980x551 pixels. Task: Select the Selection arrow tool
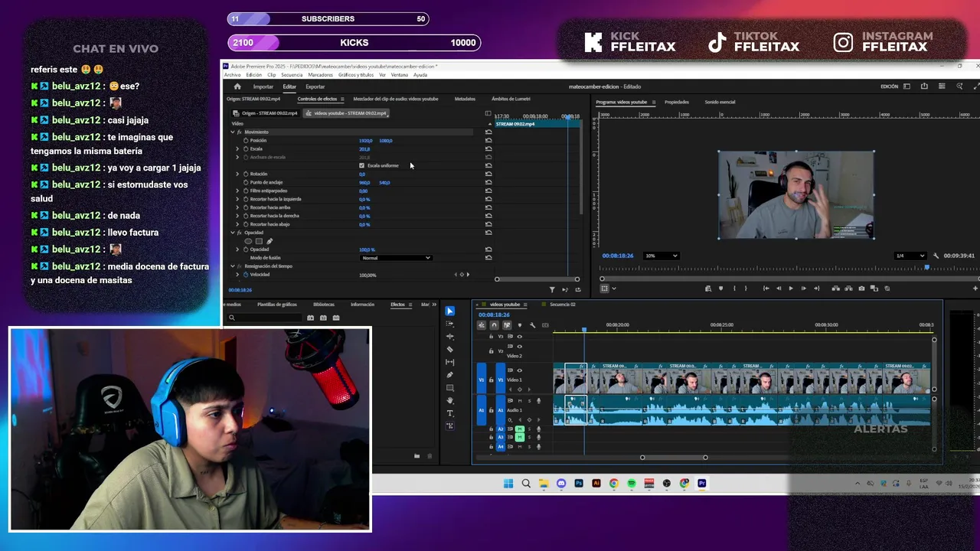point(449,311)
